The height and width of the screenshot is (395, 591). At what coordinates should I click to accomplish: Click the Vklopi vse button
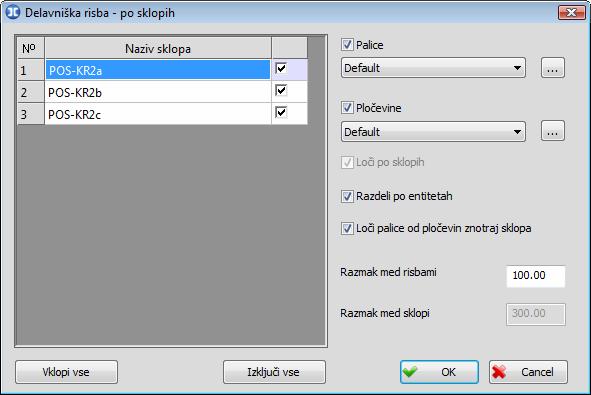click(66, 372)
